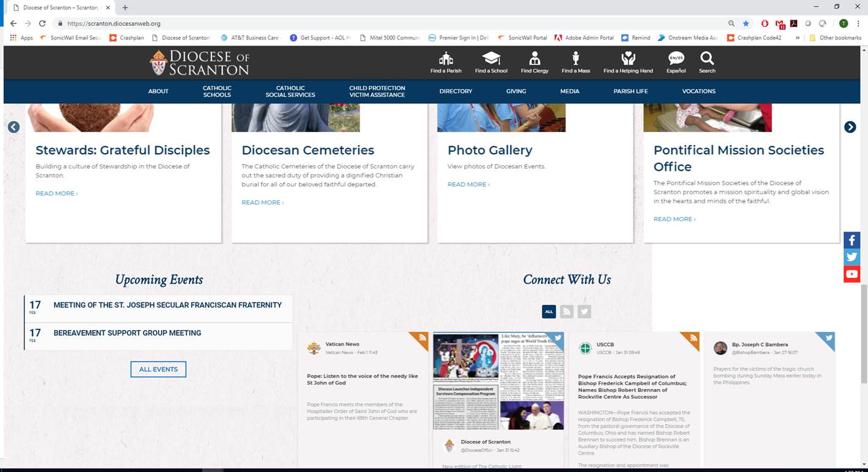Screen dimensions: 868x472
Task: Toggle the ALL feed filter
Action: pos(549,312)
